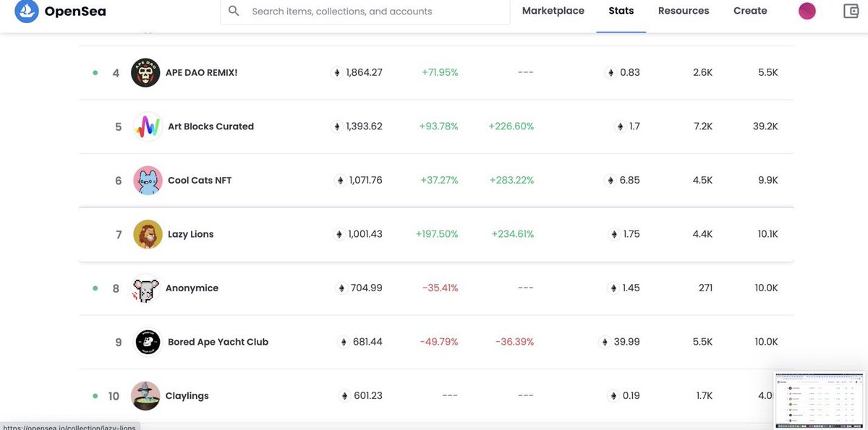Click the screenshot preview thumbnail

(x=818, y=398)
